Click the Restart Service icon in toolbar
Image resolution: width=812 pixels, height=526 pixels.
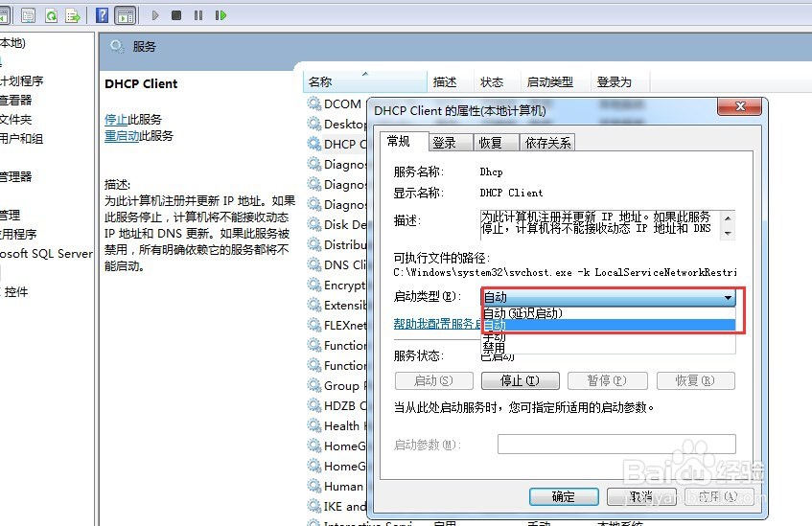220,15
